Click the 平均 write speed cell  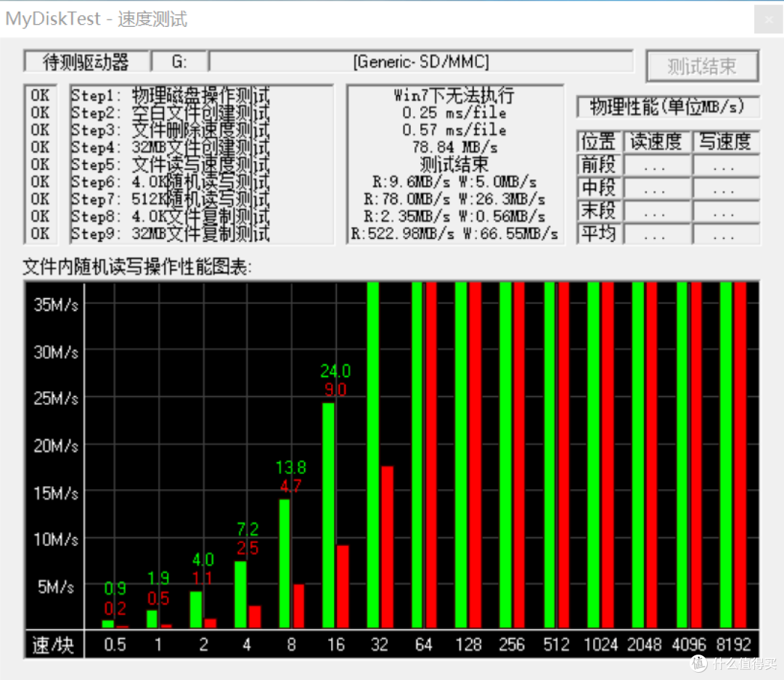(x=725, y=234)
